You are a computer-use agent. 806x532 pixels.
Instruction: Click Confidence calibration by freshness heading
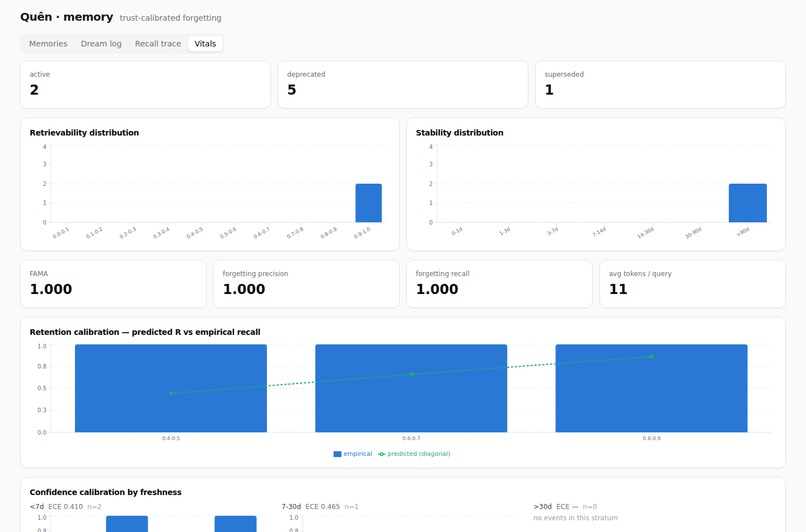105,492
